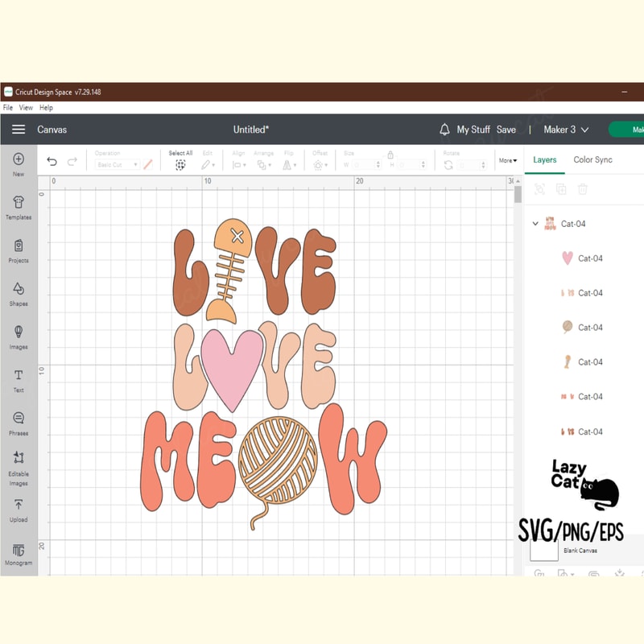Click the Select All button
Image resolution: width=644 pixels, height=644 pixels.
coord(180,164)
